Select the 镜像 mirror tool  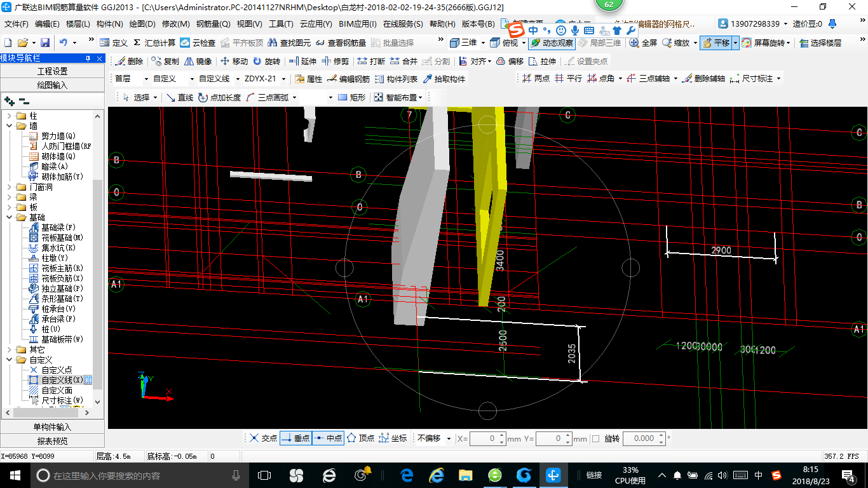[x=198, y=61]
